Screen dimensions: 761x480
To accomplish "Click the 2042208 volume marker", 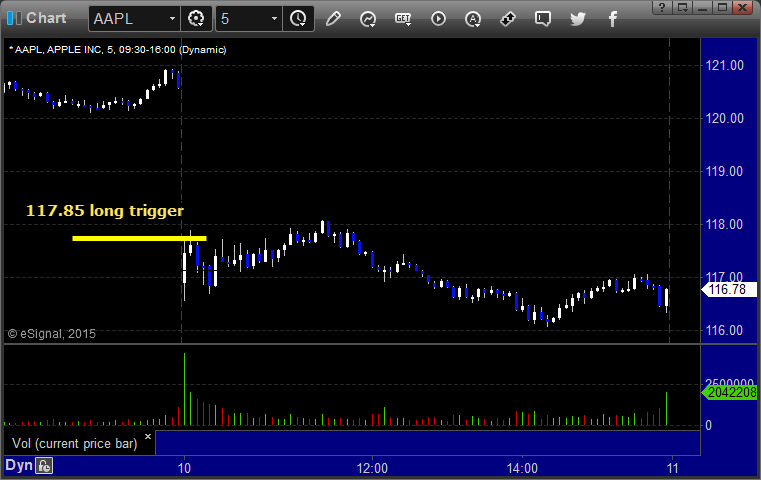I will point(729,393).
